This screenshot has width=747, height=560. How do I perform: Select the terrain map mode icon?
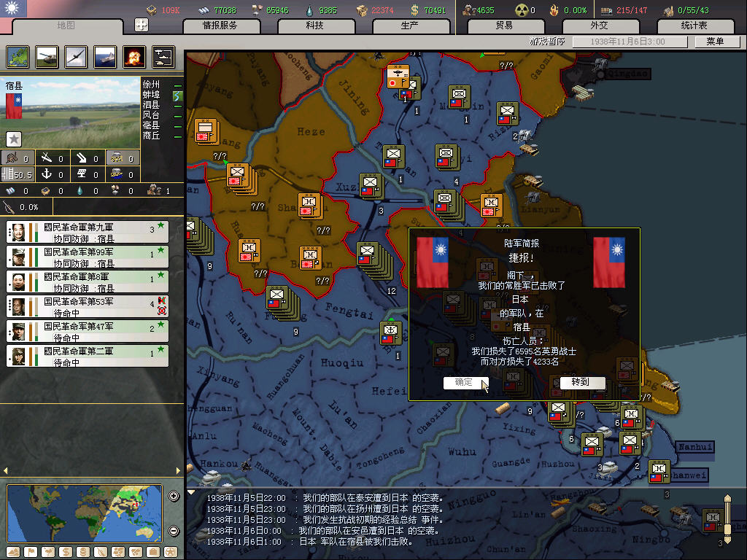[13, 552]
